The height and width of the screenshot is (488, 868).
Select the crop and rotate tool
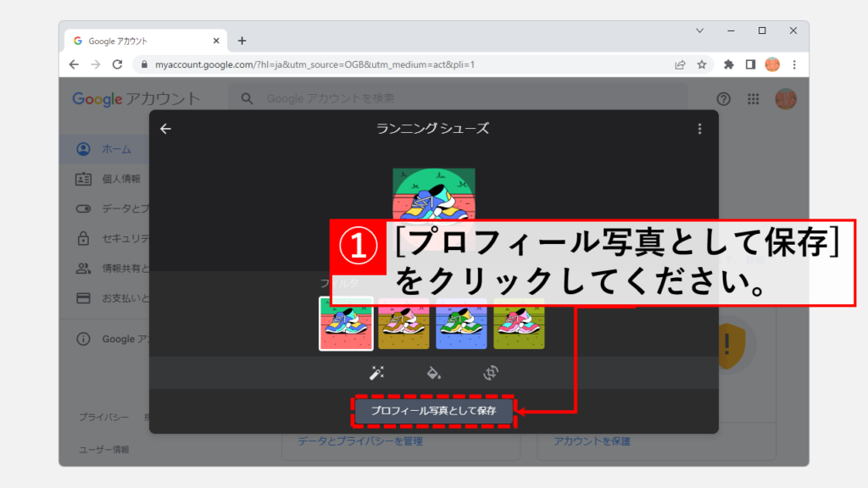(491, 373)
